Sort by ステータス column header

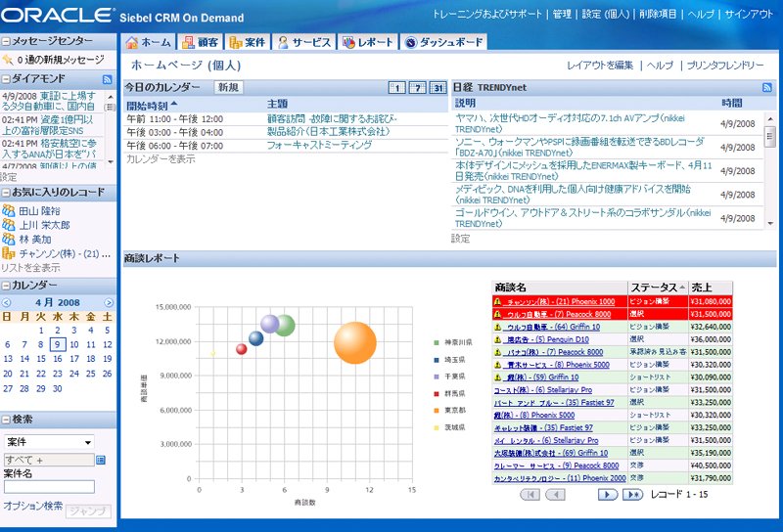pos(657,288)
